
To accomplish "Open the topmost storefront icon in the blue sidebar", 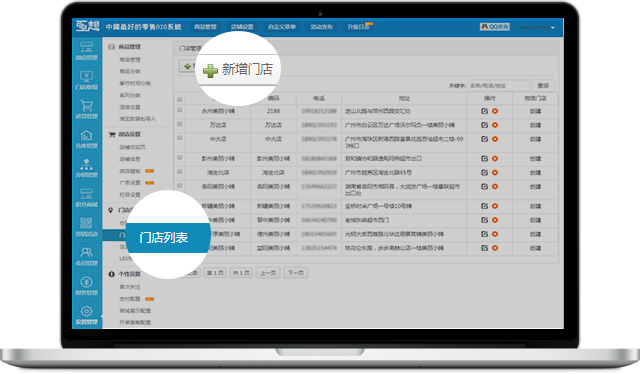I will tap(86, 47).
